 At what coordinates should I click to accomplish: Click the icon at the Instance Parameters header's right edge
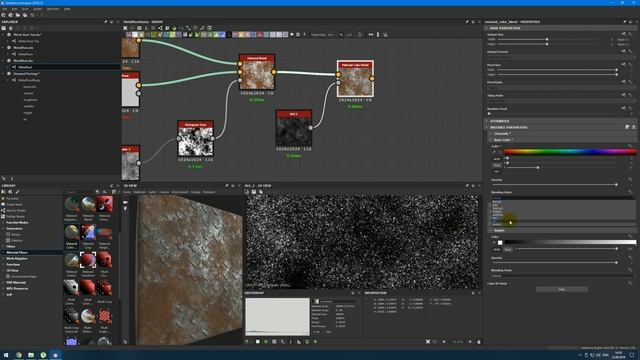click(633, 127)
